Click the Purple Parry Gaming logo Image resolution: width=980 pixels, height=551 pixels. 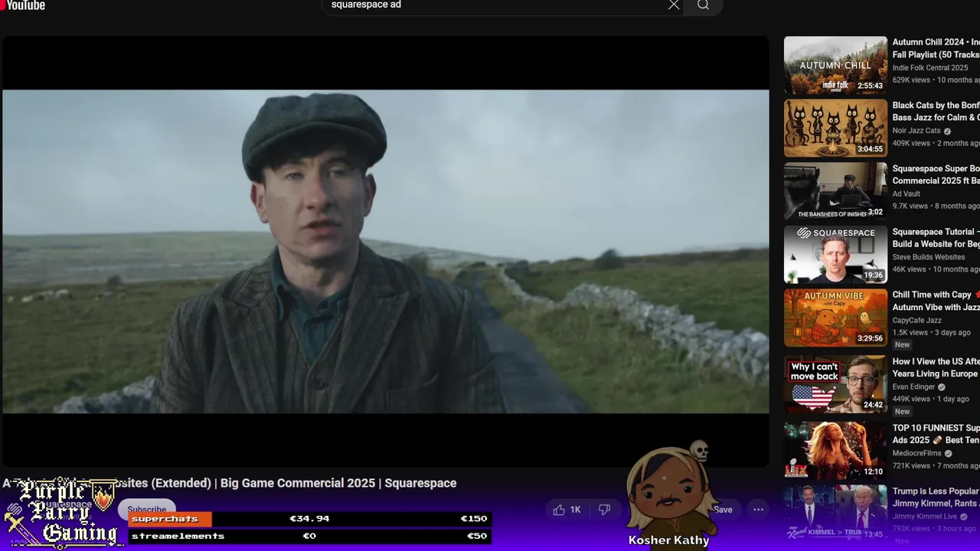(x=61, y=513)
